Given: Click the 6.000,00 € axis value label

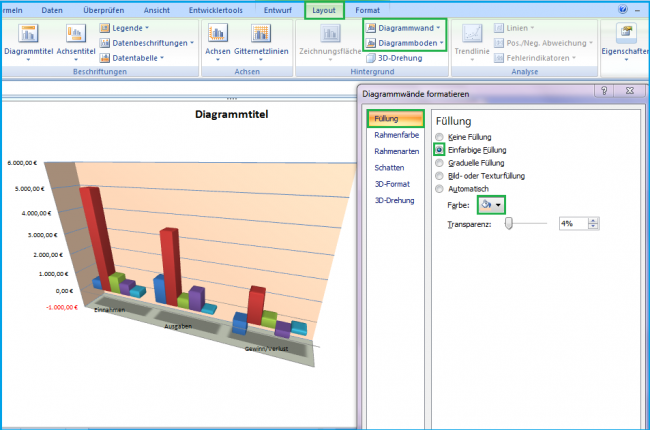Looking at the screenshot, I should click(x=22, y=163).
